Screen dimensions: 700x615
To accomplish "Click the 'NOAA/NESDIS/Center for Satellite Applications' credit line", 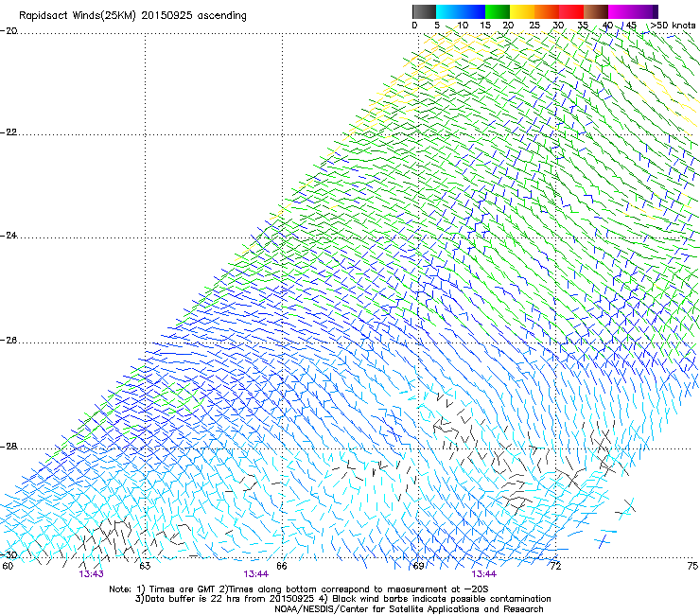I will 409,609.
